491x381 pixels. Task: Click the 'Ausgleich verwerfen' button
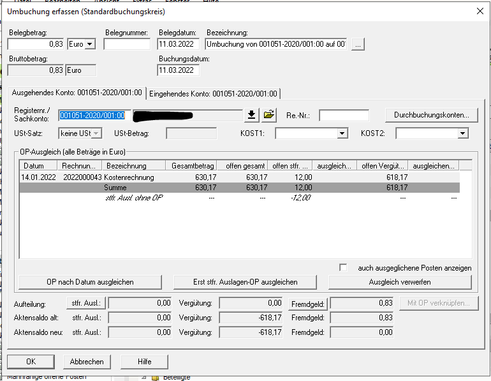tap(400, 282)
